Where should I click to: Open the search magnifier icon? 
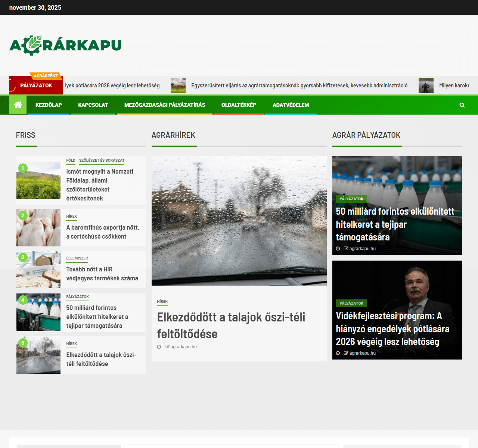click(462, 105)
